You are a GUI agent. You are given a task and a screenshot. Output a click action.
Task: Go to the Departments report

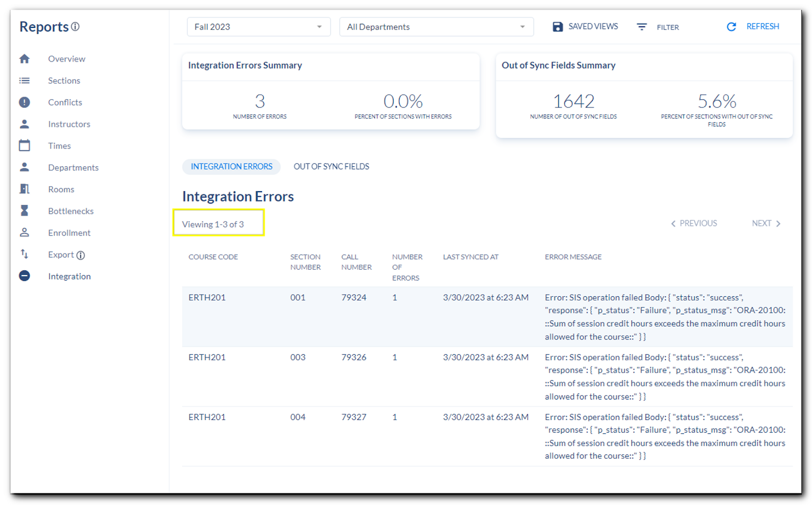point(73,168)
